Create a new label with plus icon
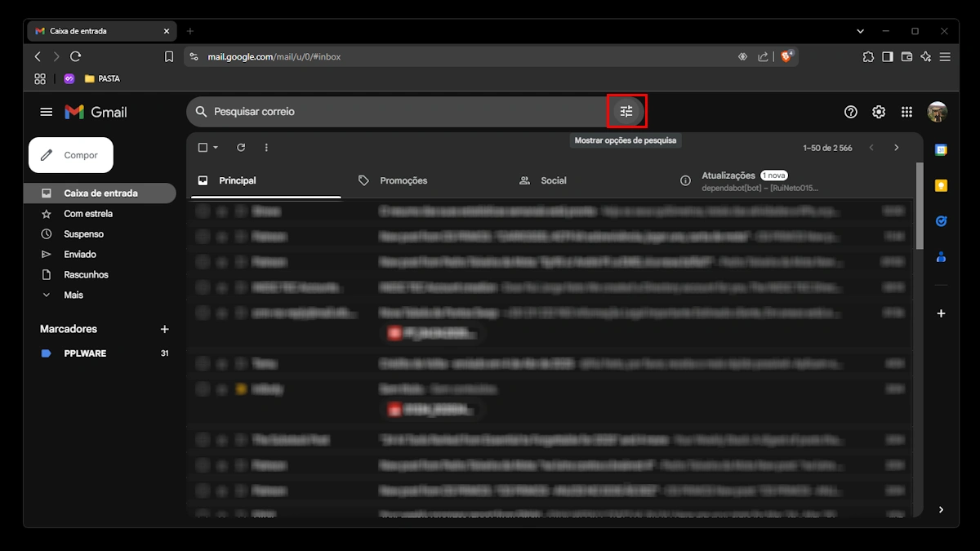 tap(164, 329)
